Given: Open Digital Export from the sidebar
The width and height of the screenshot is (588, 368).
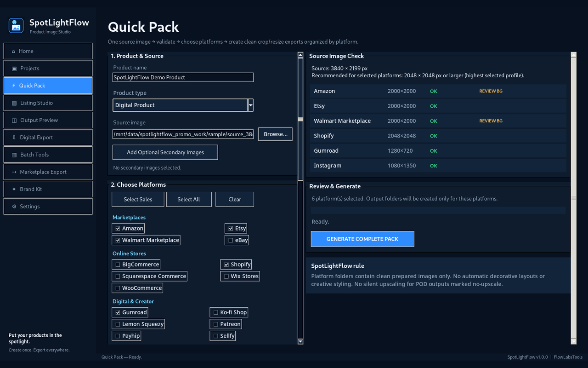Looking at the screenshot, I should point(48,137).
